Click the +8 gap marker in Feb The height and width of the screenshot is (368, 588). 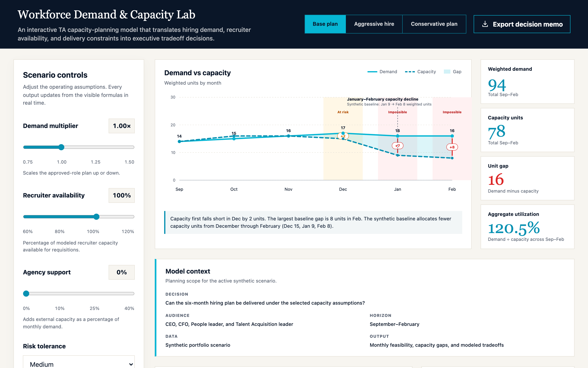(452, 147)
